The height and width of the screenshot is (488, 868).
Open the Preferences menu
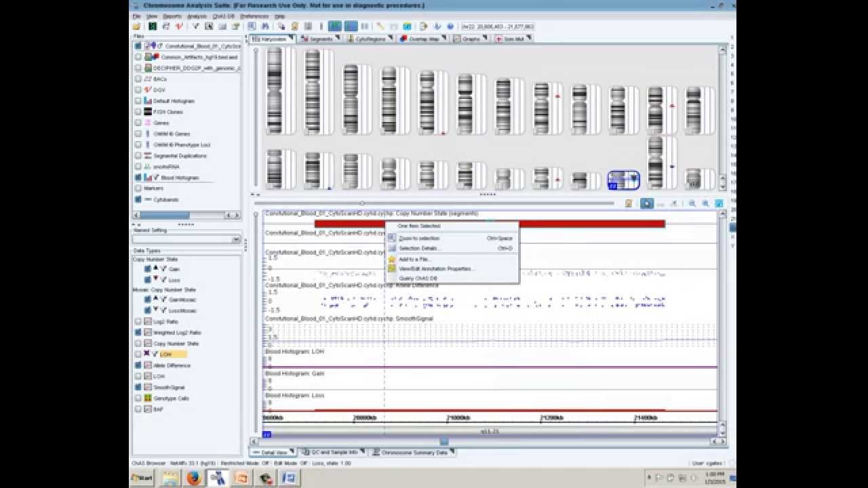click(x=254, y=16)
